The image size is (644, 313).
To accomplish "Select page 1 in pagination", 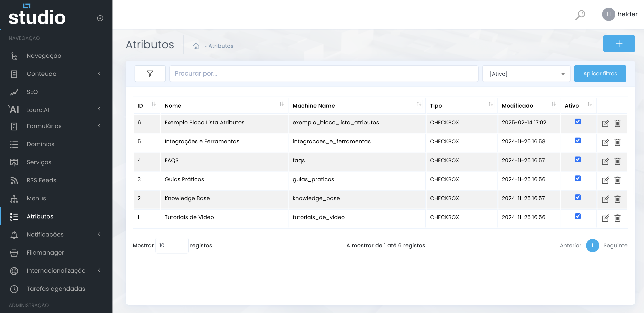I will pos(592,246).
